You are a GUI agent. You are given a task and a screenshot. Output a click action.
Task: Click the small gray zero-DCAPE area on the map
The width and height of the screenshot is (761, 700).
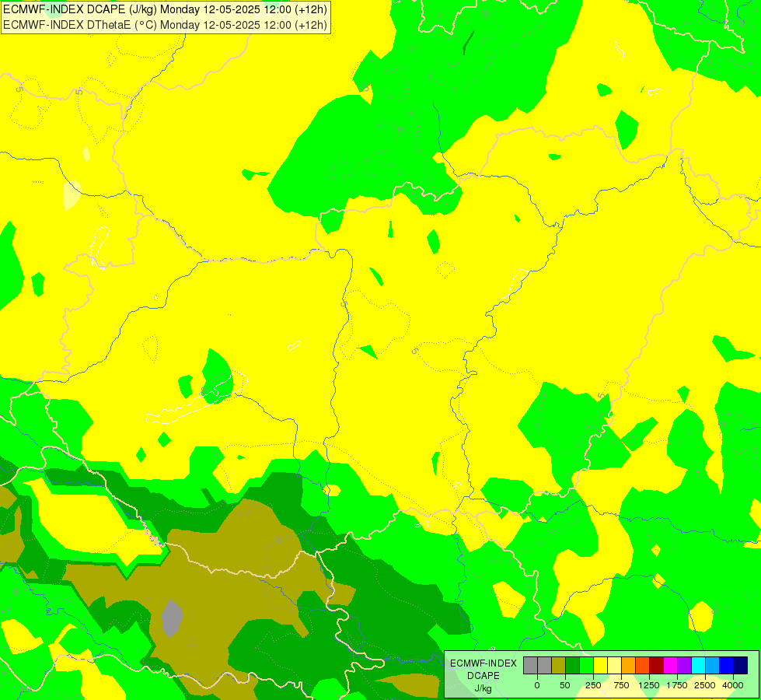point(172,618)
